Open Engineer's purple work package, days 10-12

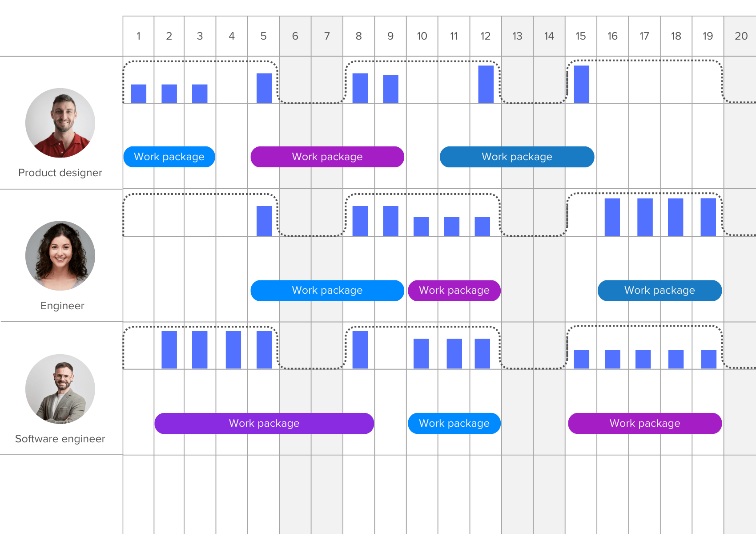point(454,291)
